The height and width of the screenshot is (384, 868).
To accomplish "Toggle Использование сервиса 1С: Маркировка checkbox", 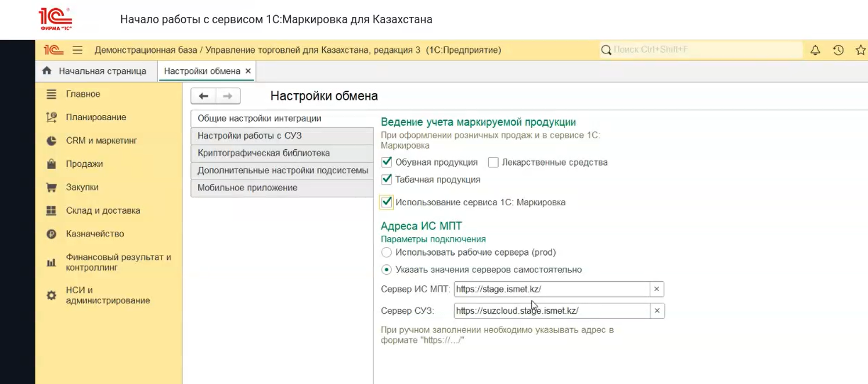I will [x=387, y=202].
